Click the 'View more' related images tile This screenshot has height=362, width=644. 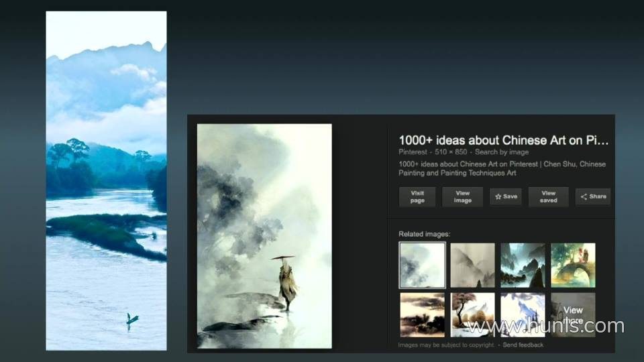[x=573, y=315]
